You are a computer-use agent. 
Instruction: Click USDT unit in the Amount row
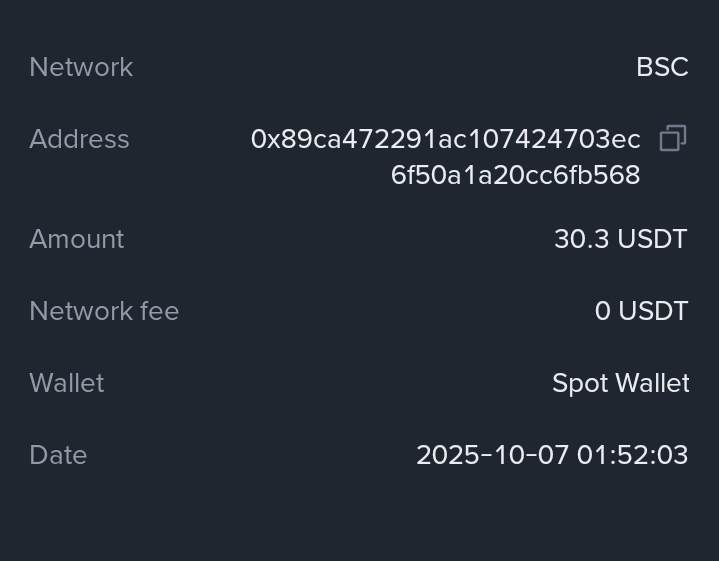tap(652, 239)
